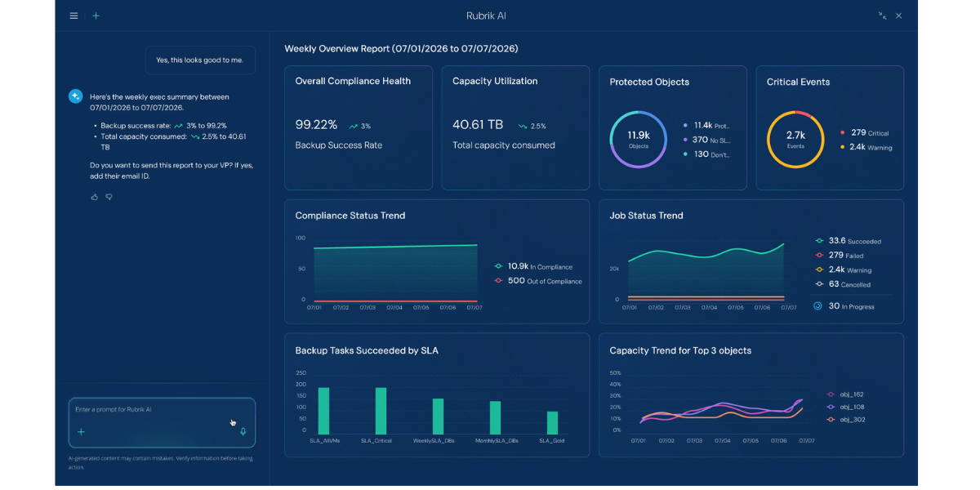Click the obj_162 legend marker in Capacity Trend
The height and width of the screenshot is (490, 980).
(830, 394)
